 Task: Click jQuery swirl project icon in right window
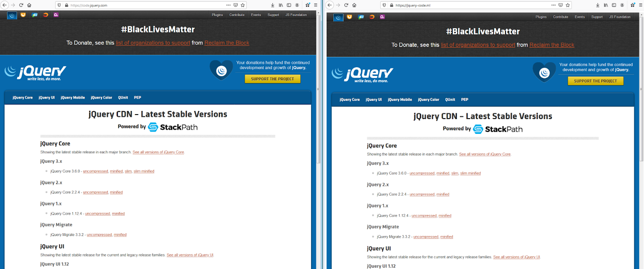339,17
